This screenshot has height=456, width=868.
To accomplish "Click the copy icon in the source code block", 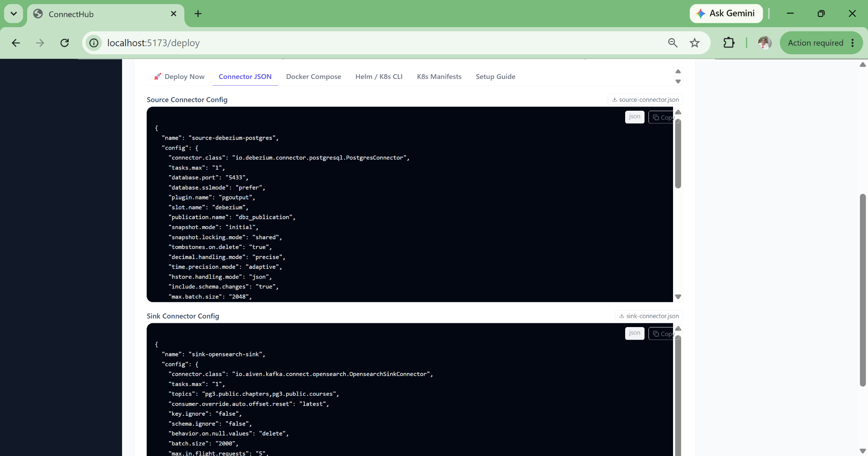I will (656, 117).
